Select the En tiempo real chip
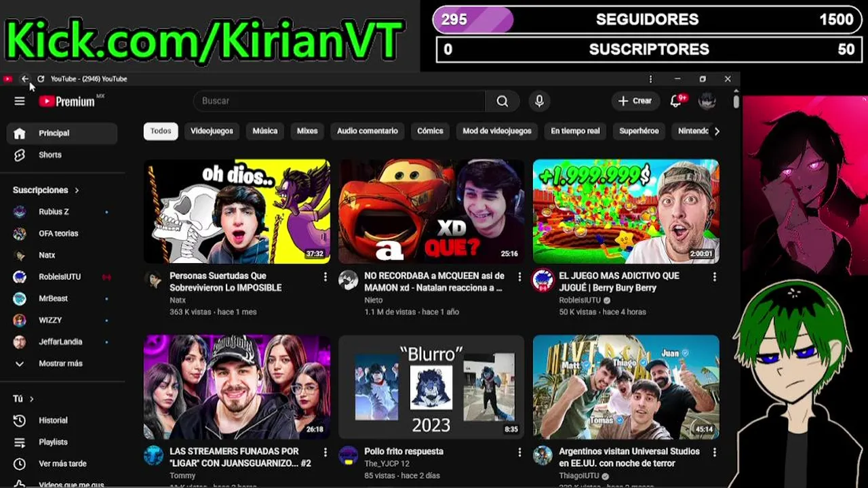 tap(575, 131)
